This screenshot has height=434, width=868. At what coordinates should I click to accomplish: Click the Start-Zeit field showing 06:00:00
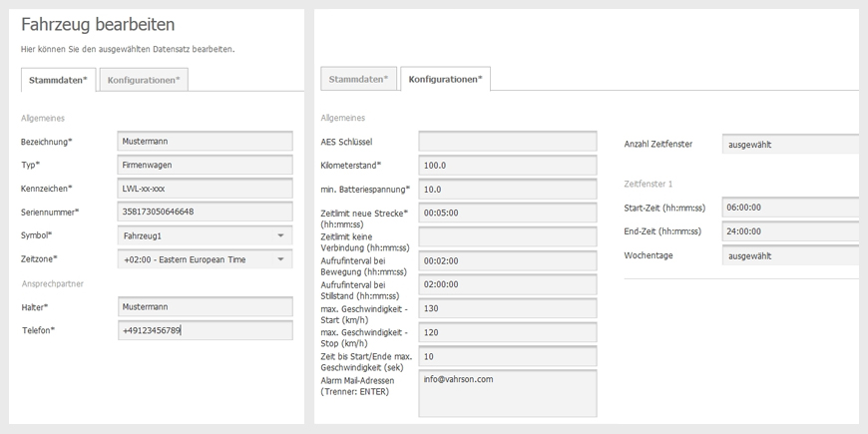point(790,208)
